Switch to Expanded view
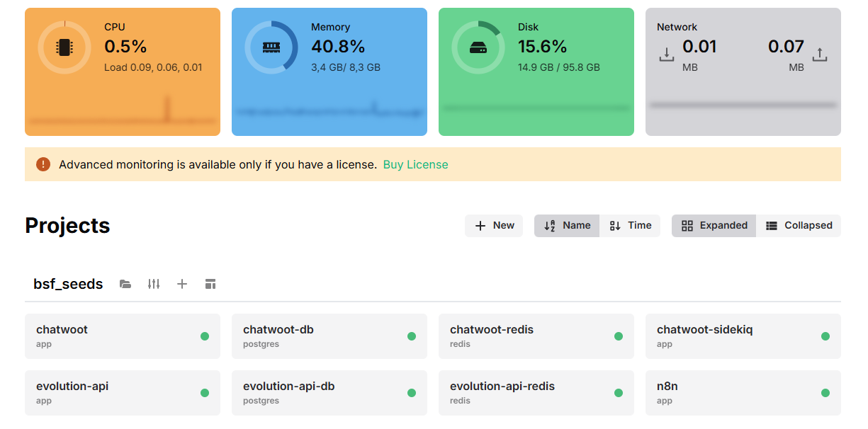 coord(714,226)
